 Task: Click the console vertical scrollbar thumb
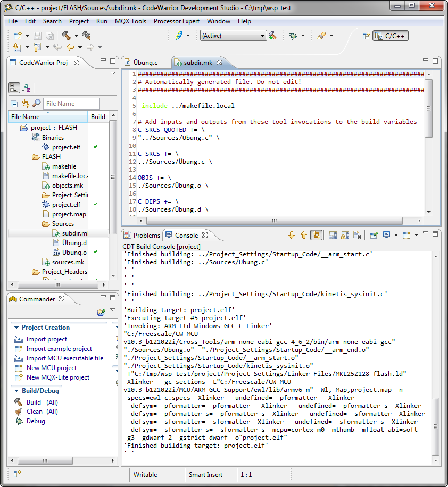point(436,425)
